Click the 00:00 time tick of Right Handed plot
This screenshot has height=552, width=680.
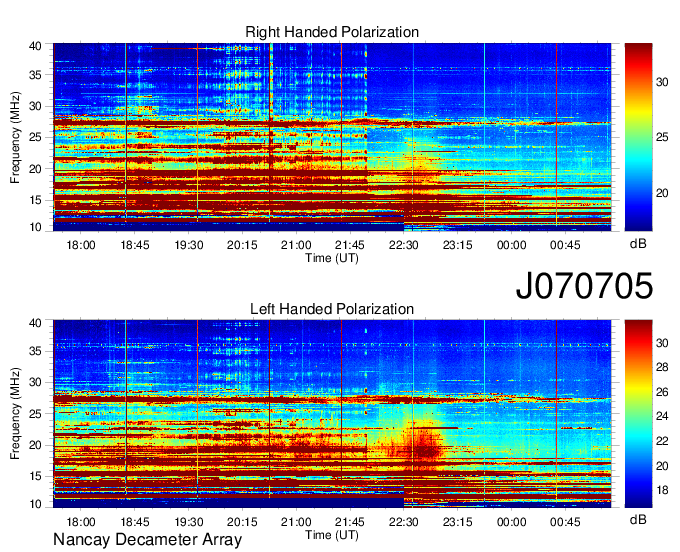point(512,245)
